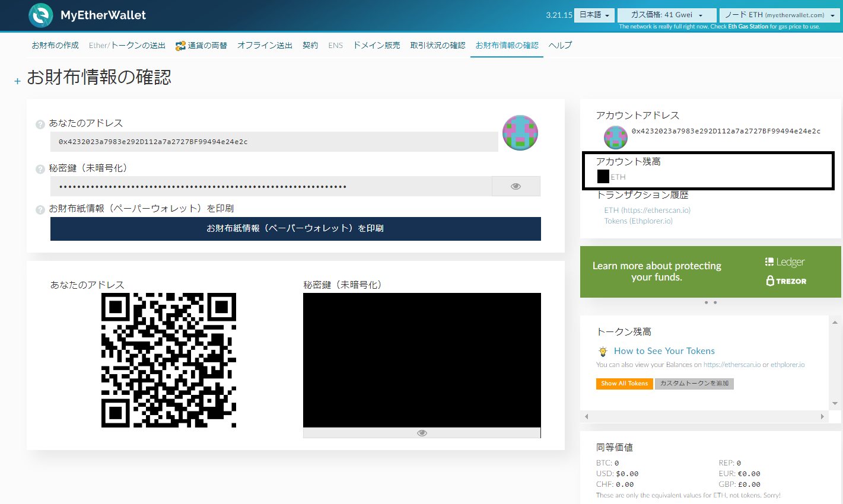Screen dimensions: 843x504
Task: Open https://etherscan.io link in token section
Action: (x=732, y=365)
